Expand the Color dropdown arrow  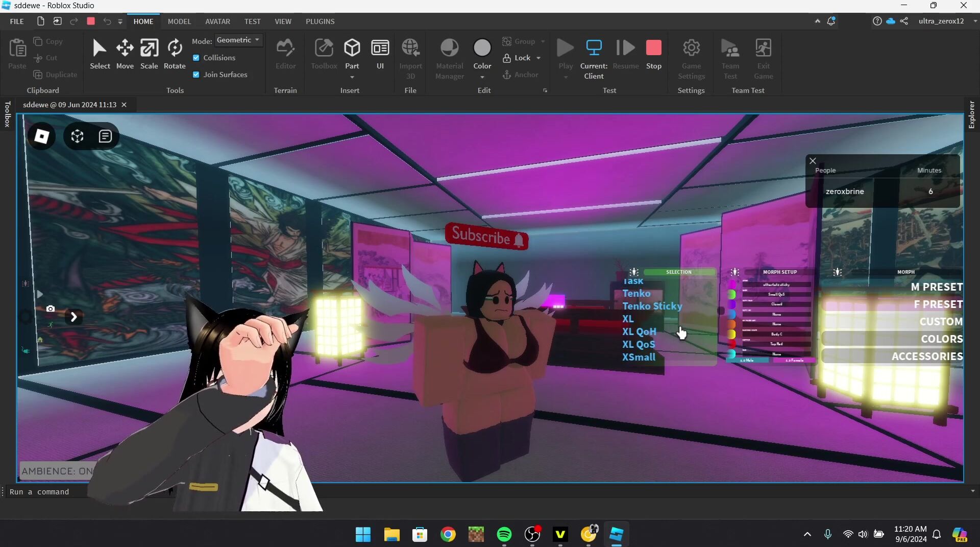(x=482, y=77)
